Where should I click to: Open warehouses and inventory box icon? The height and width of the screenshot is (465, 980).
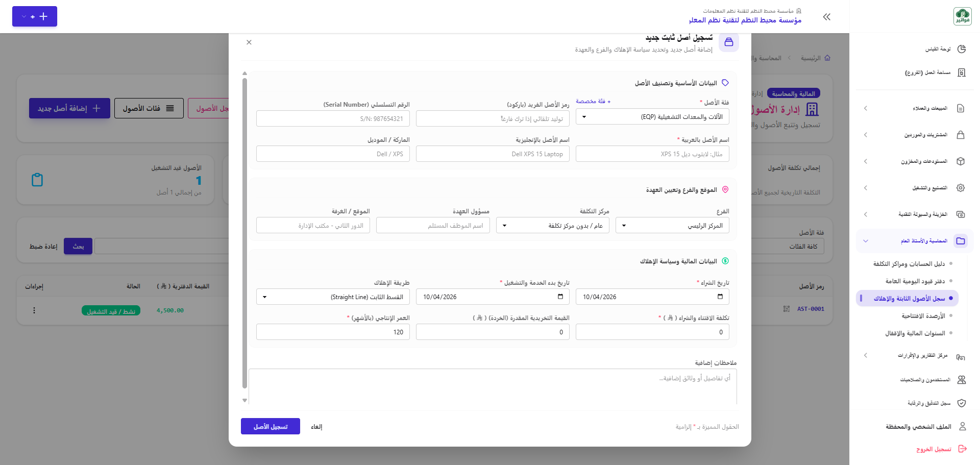[961, 161]
